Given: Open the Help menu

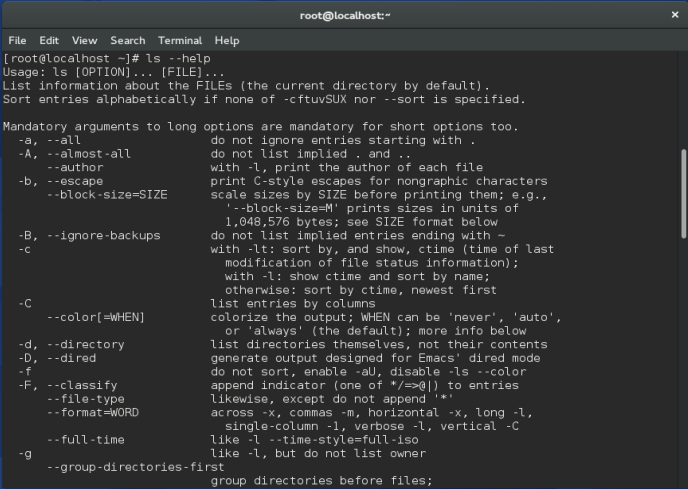Looking at the screenshot, I should [x=227, y=40].
